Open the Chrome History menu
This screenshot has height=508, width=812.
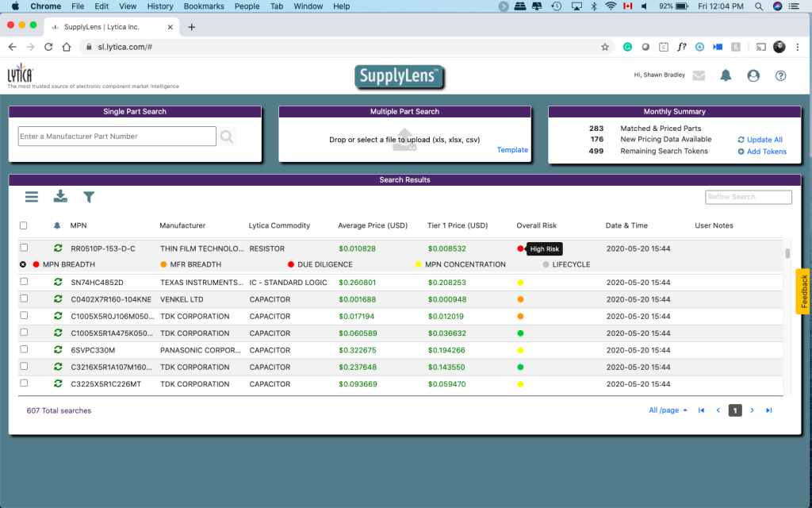pos(160,6)
